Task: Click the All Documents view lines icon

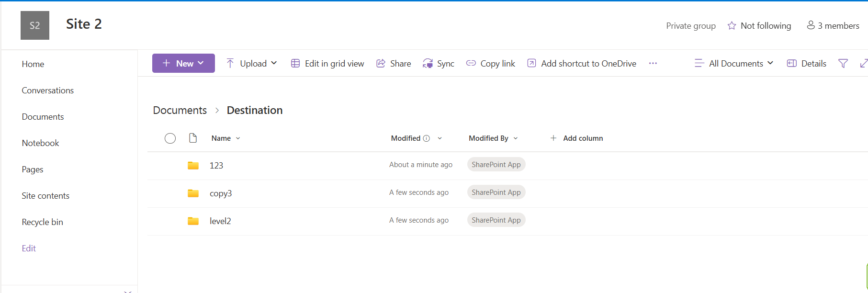Action: point(699,63)
